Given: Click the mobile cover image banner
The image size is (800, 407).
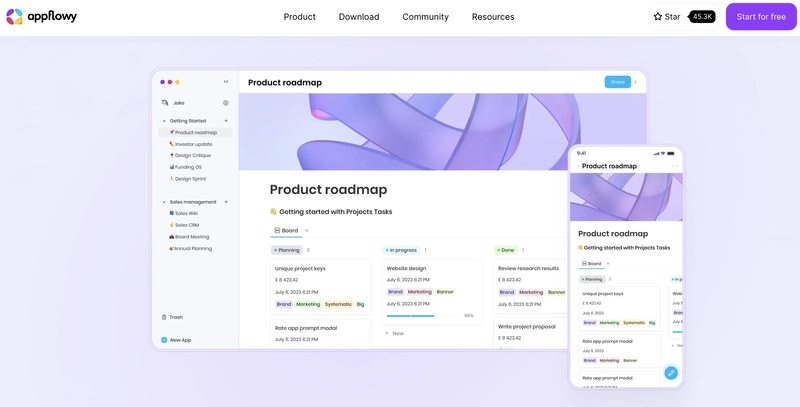Looking at the screenshot, I should pyautogui.click(x=626, y=197).
